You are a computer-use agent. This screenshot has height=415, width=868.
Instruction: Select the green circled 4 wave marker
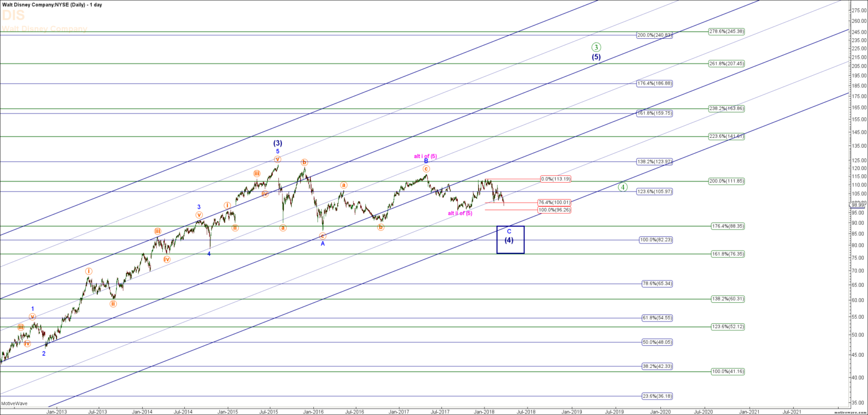(623, 187)
